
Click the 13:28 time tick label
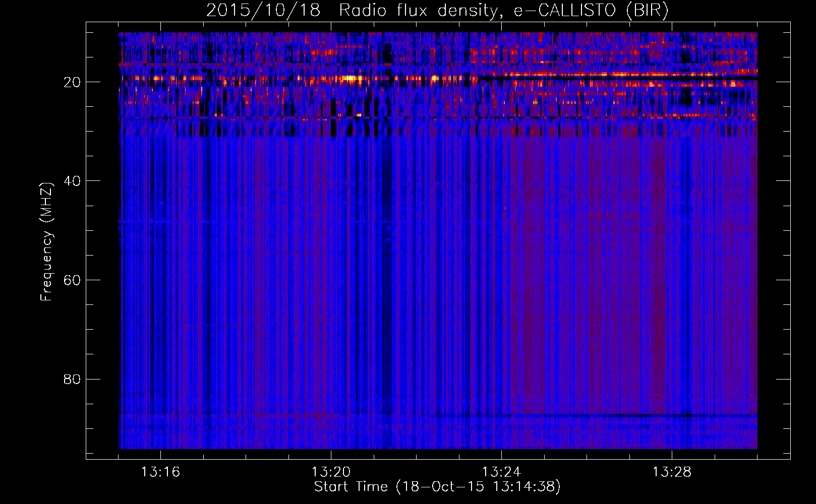(x=672, y=472)
